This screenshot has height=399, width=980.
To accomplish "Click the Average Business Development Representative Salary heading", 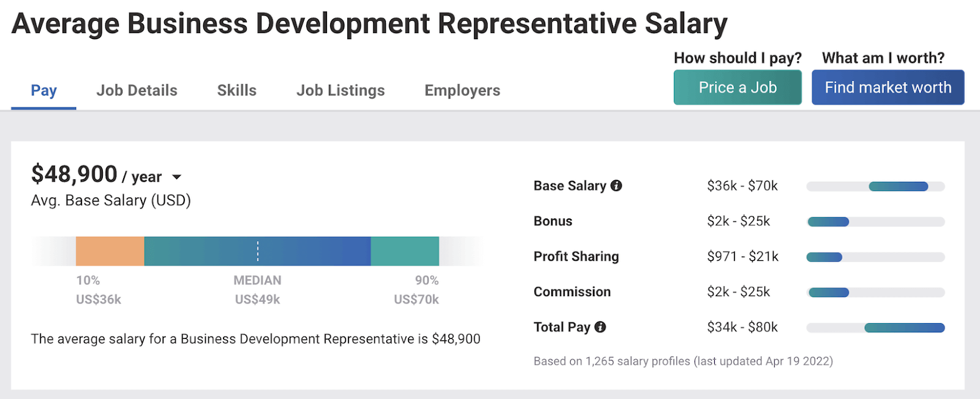I will pos(371,23).
